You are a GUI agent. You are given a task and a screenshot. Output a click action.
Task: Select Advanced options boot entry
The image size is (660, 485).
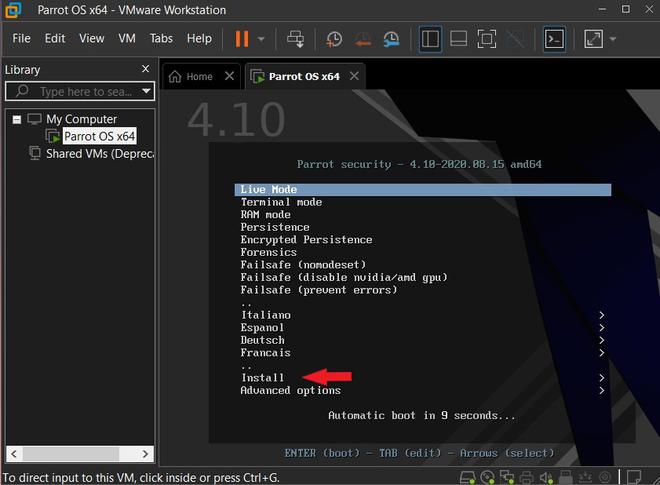click(x=290, y=390)
